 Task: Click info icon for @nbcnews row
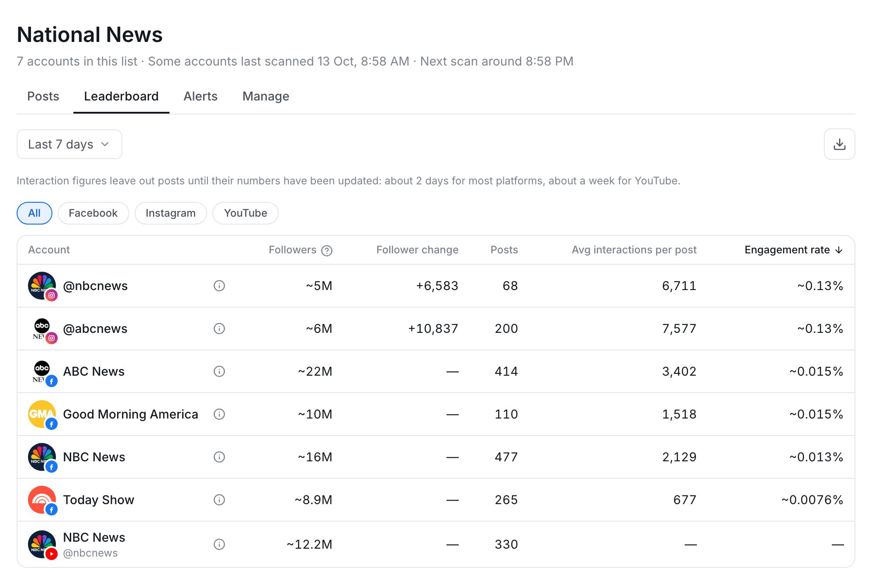tap(219, 286)
